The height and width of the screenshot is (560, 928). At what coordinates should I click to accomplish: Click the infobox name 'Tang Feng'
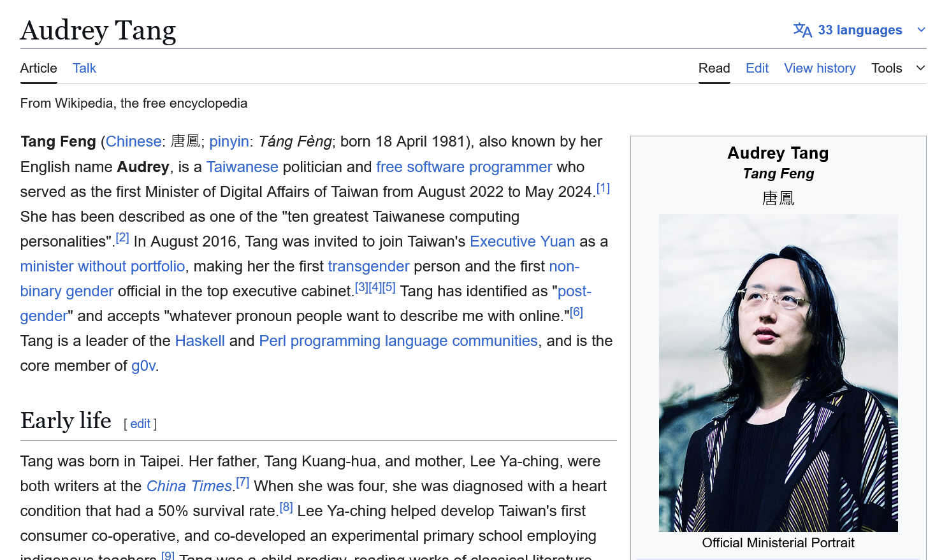click(x=778, y=173)
